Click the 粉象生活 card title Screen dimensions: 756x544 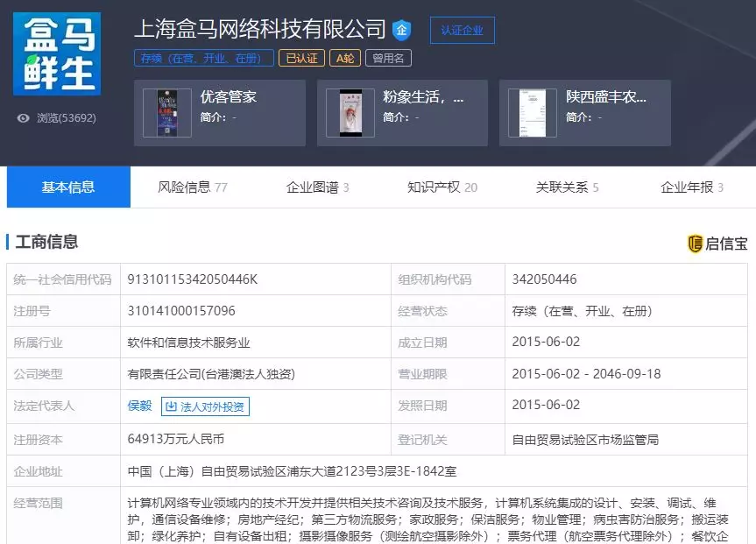click(423, 97)
